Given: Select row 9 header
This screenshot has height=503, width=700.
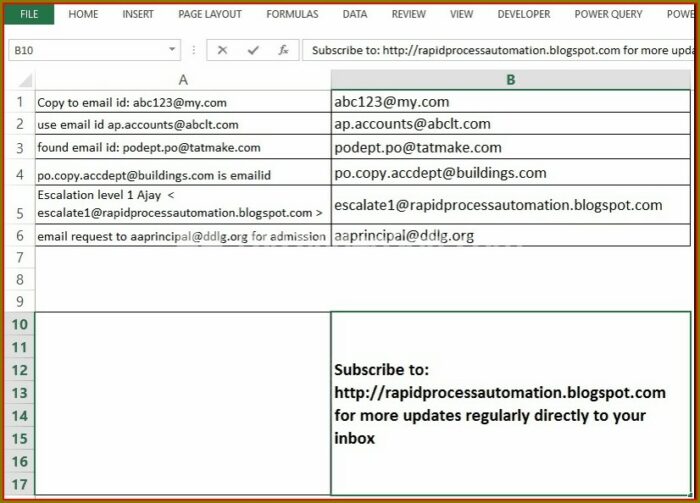Looking at the screenshot, I should pyautogui.click(x=20, y=301).
